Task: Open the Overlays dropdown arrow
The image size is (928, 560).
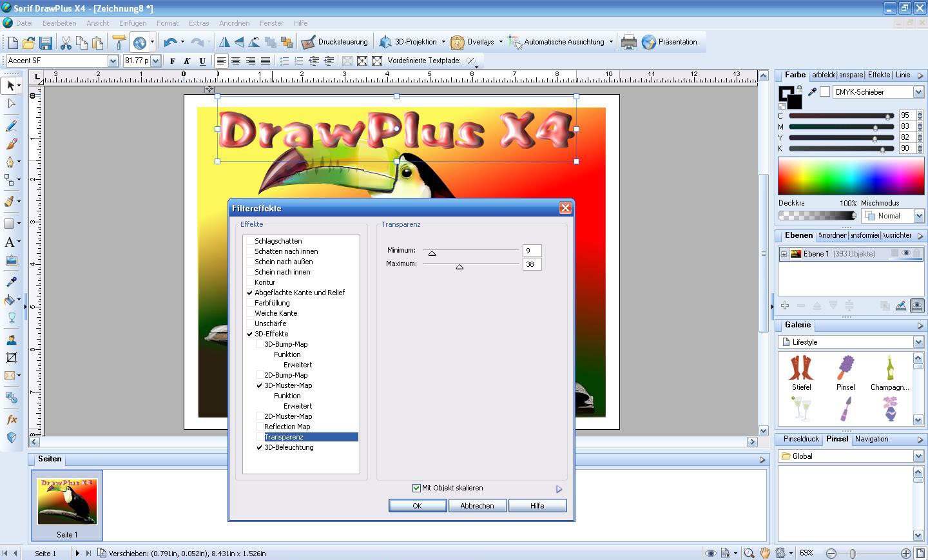Action: click(501, 42)
